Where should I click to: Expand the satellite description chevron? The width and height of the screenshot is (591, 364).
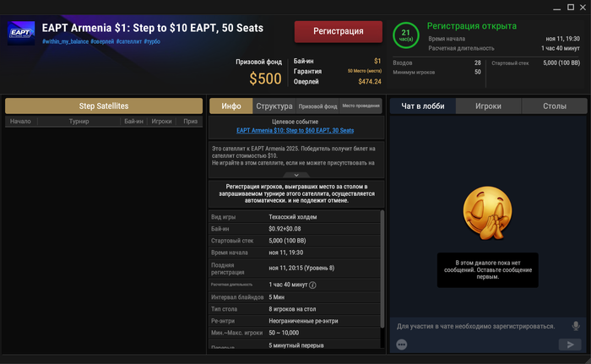click(x=295, y=175)
